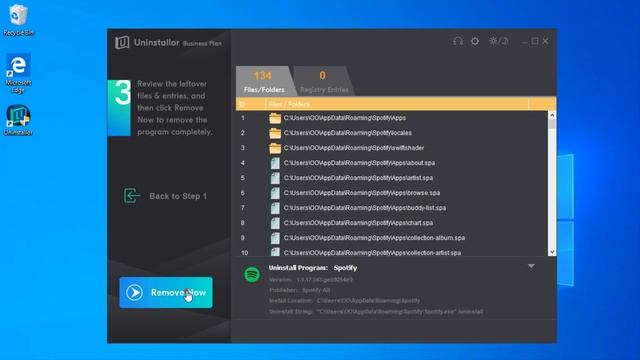This screenshot has height=360, width=640.
Task: Click the Install Location path text
Action: point(368,301)
